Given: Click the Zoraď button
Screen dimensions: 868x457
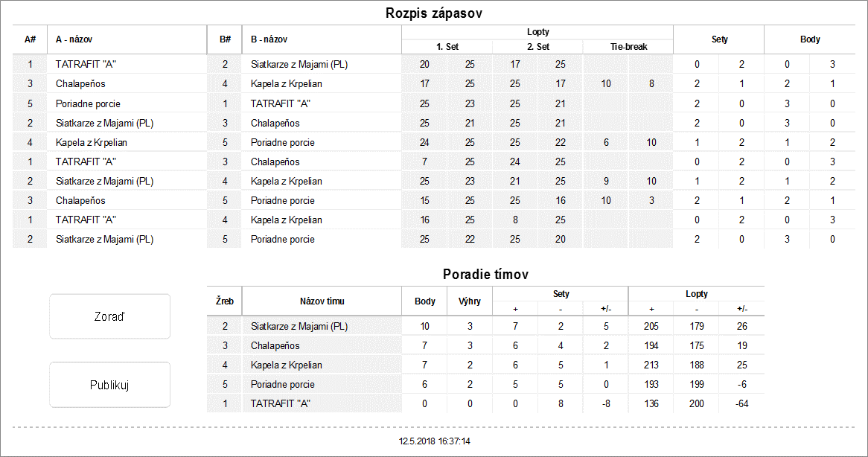Looking at the screenshot, I should 109,316.
